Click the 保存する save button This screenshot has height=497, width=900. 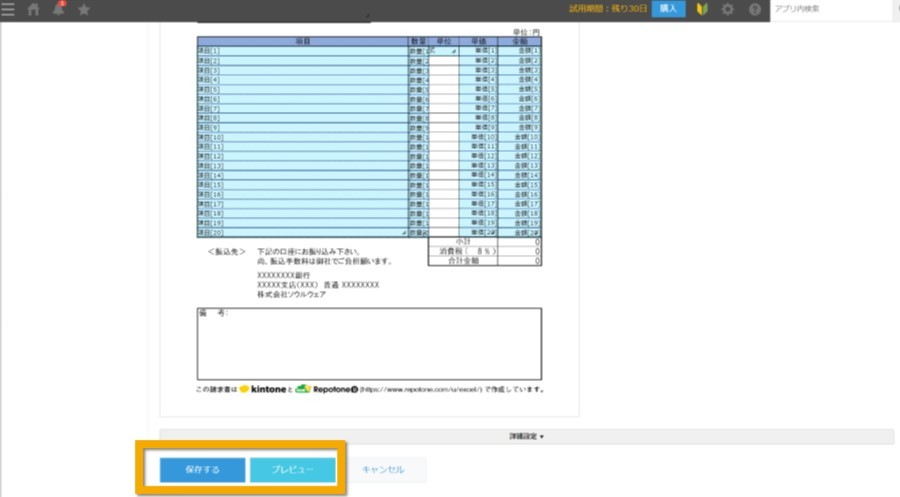203,469
